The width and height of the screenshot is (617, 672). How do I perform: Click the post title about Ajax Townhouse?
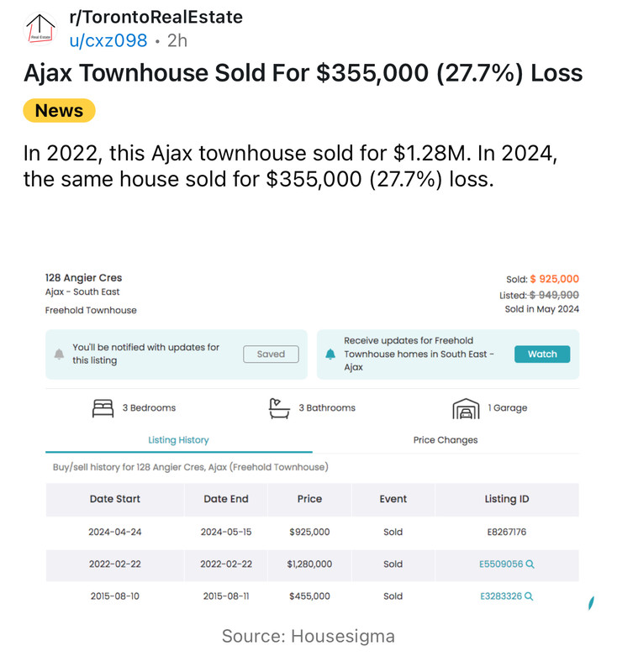coord(303,73)
